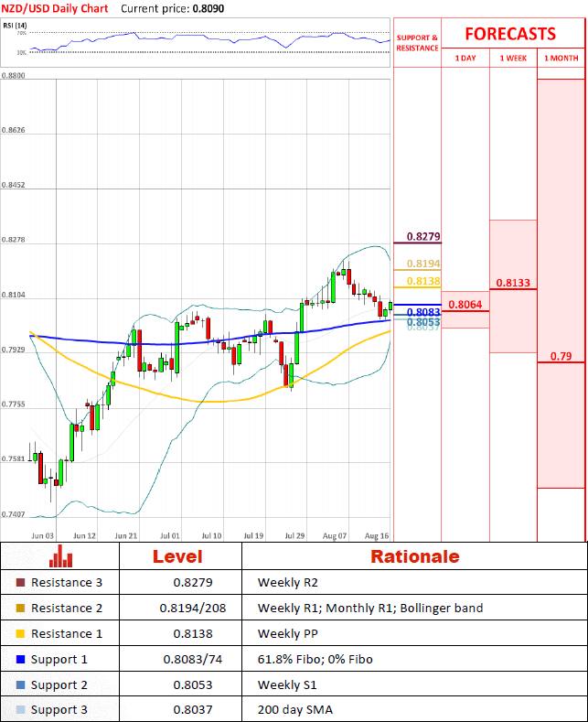Click the red bar chart icon in table header
The width and height of the screenshot is (588, 722).
61,556
